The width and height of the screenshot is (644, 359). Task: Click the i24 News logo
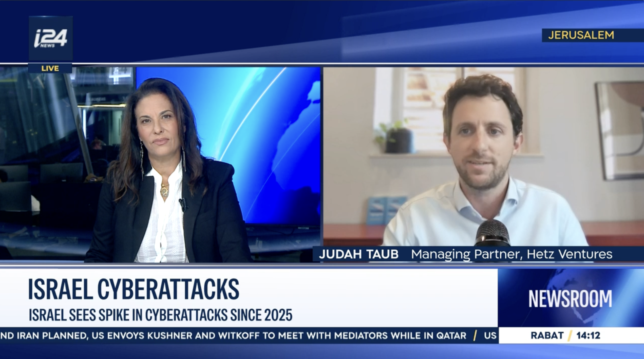(x=51, y=38)
